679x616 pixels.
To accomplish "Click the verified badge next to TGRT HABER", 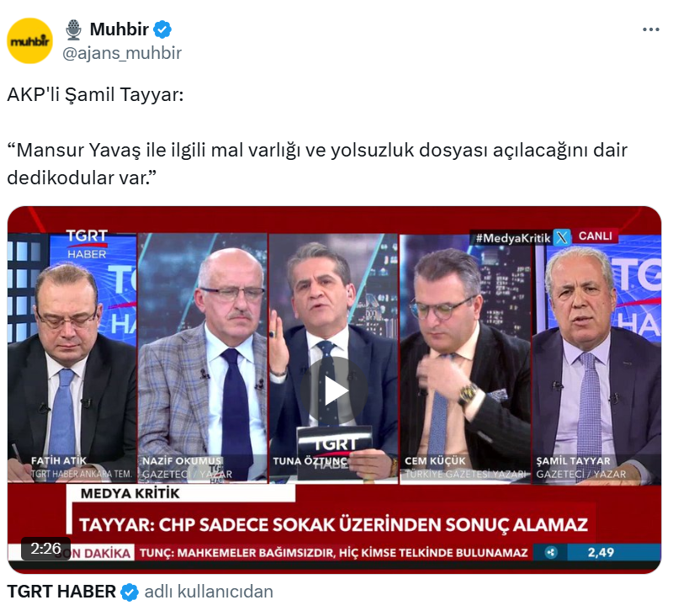I will click(x=130, y=592).
